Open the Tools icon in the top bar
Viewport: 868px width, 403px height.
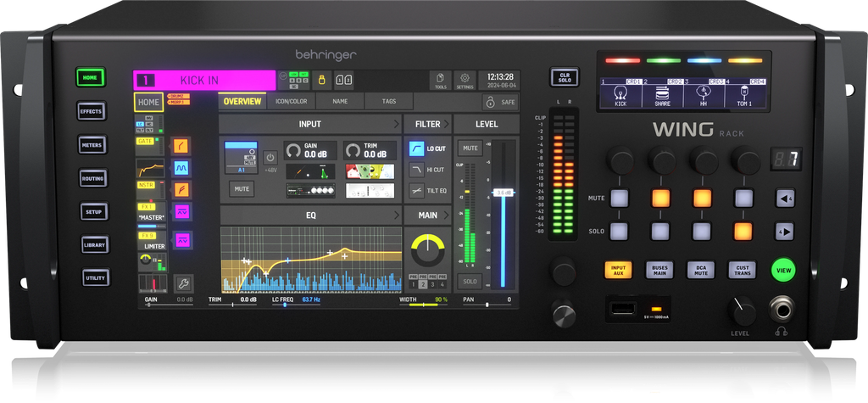(x=441, y=81)
